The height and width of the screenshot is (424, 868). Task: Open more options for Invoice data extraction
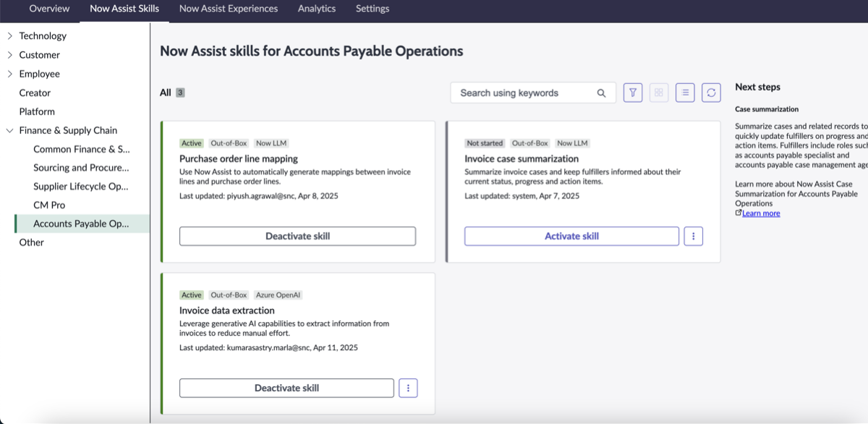408,388
